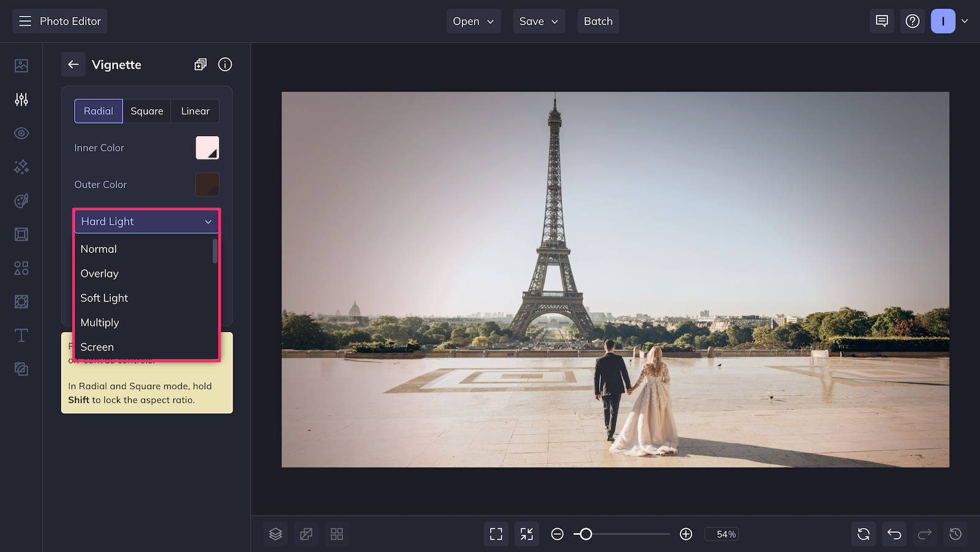Enable the Linear vignette mode
The height and width of the screenshot is (552, 980).
tap(195, 111)
